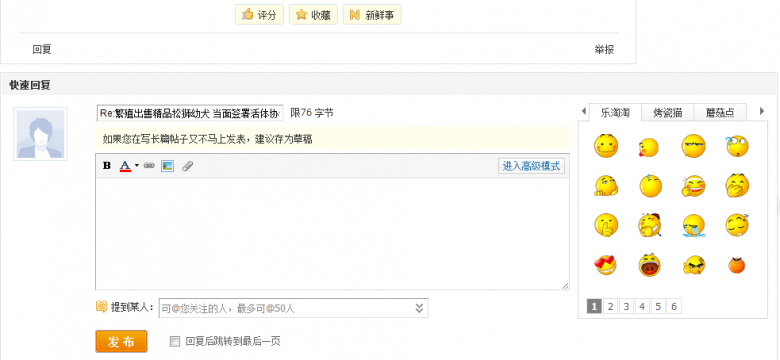Click the 评分 rating button
The width and height of the screenshot is (780, 360).
259,15
